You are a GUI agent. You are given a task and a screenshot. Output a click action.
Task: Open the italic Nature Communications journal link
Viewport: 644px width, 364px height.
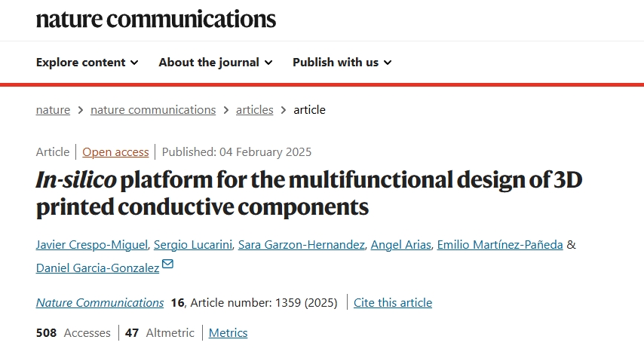point(100,303)
